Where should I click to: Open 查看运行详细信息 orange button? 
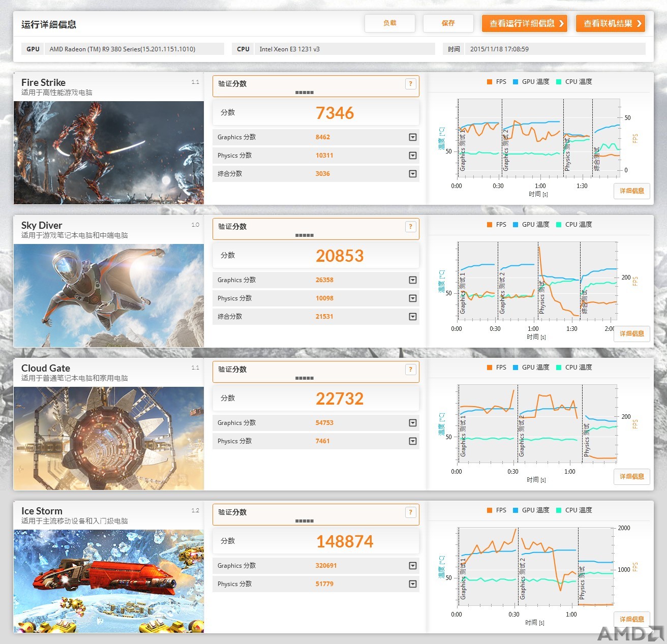[525, 23]
